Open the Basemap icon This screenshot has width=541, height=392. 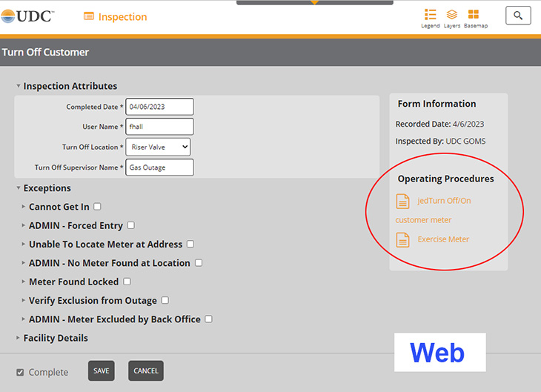474,15
